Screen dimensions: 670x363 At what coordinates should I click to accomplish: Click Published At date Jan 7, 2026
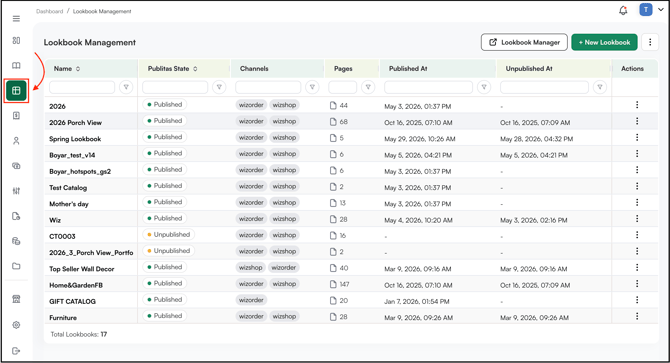(417, 302)
